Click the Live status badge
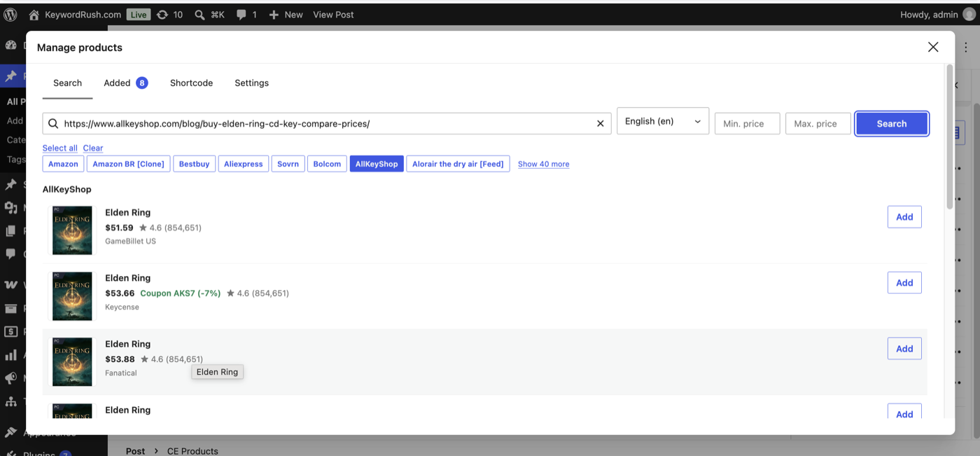Viewport: 980px width, 456px height. pos(138,14)
